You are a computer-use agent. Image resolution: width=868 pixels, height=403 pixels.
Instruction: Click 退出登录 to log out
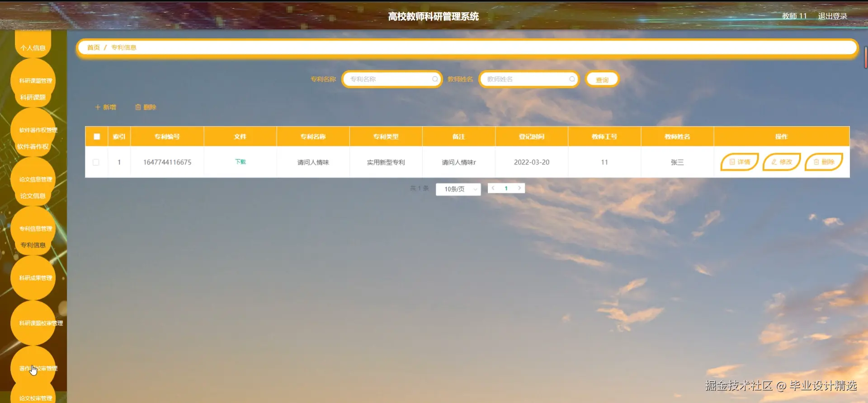[x=832, y=16]
